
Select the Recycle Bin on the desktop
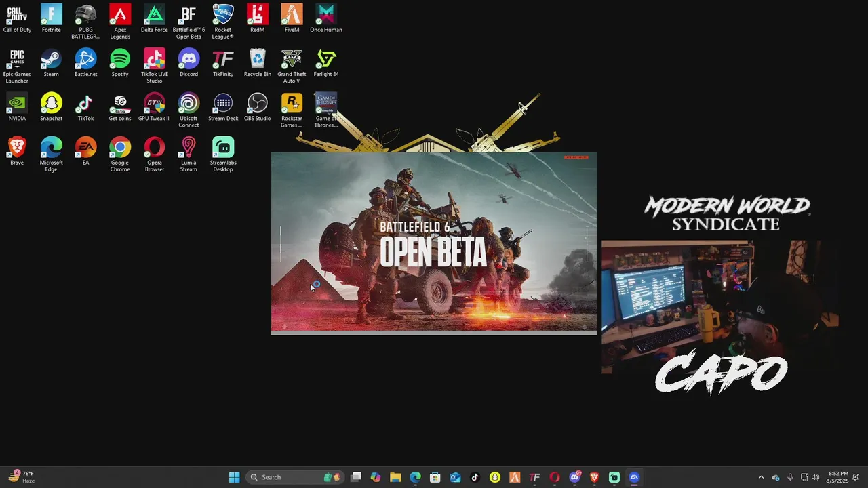point(257,62)
